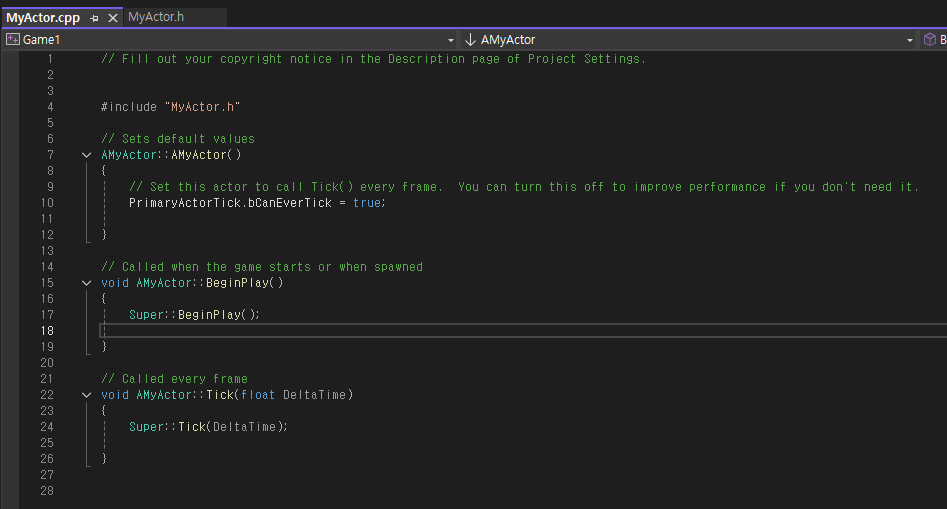
Task: Click the float keyword in Tick signature
Action: coord(258,395)
